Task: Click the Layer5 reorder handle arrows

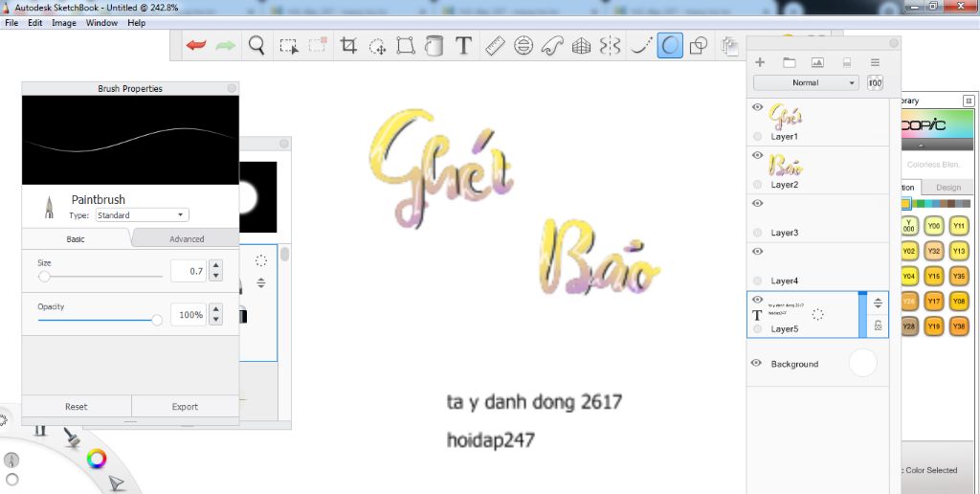Action: (x=879, y=303)
